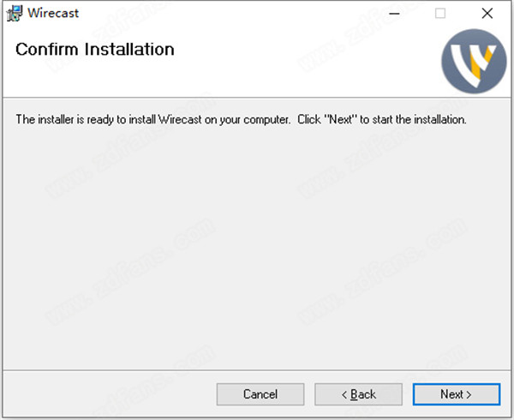Click empty title bar space before minimize
This screenshot has width=514, height=420.
(x=230, y=14)
